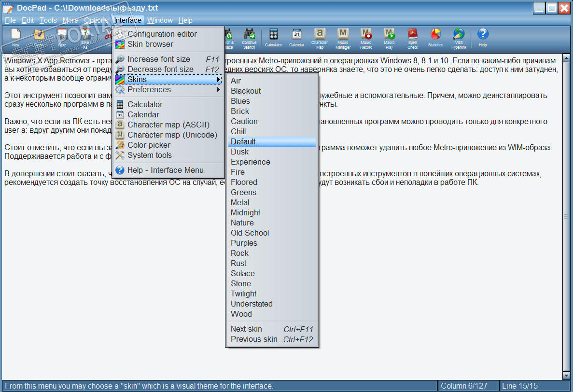Open the File menu
This screenshot has height=392, width=573.
pos(10,20)
